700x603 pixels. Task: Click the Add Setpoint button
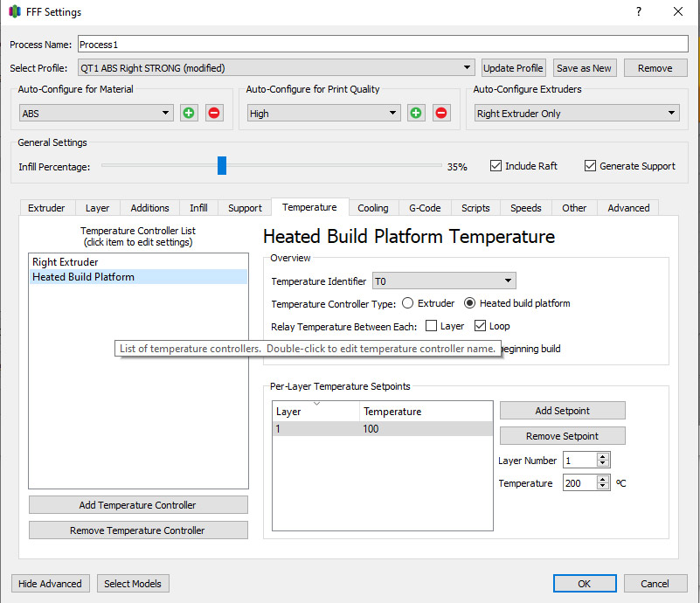[562, 410]
